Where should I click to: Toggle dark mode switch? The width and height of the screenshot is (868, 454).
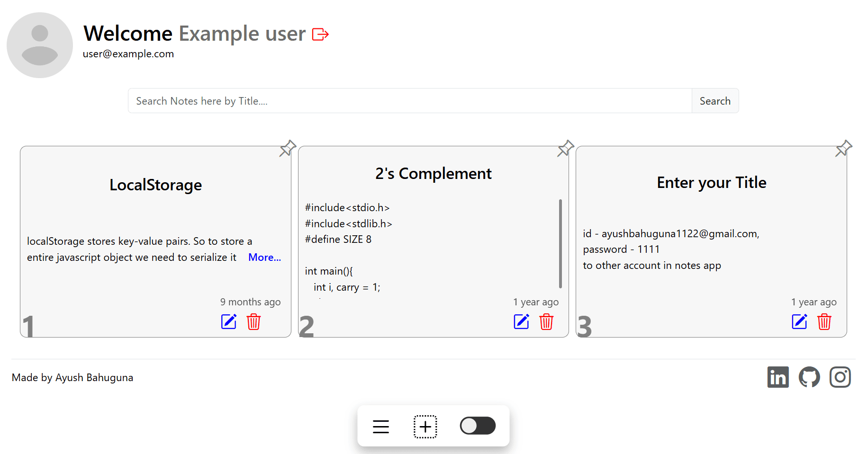coord(478,426)
